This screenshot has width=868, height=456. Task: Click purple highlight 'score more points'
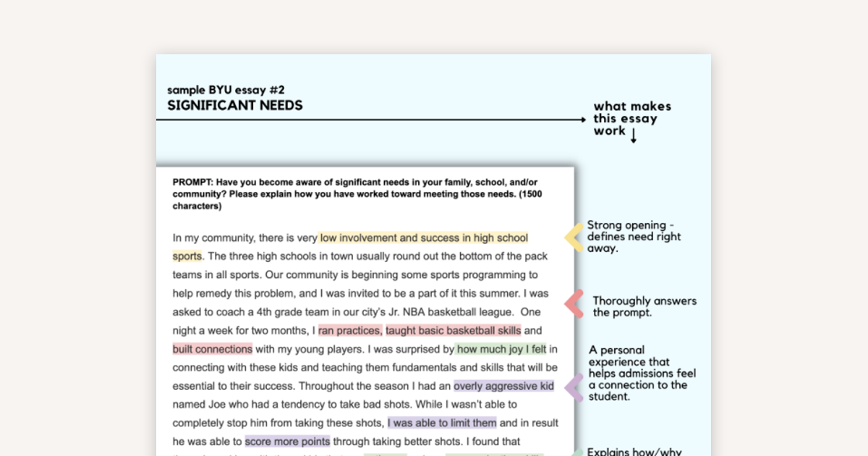pyautogui.click(x=288, y=441)
